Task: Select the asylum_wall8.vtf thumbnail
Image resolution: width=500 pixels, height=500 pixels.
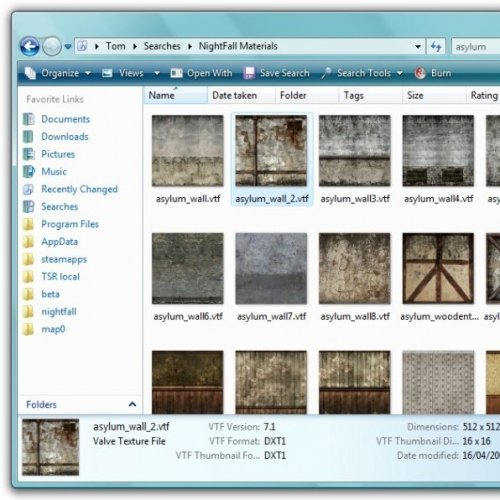Action: [355, 268]
